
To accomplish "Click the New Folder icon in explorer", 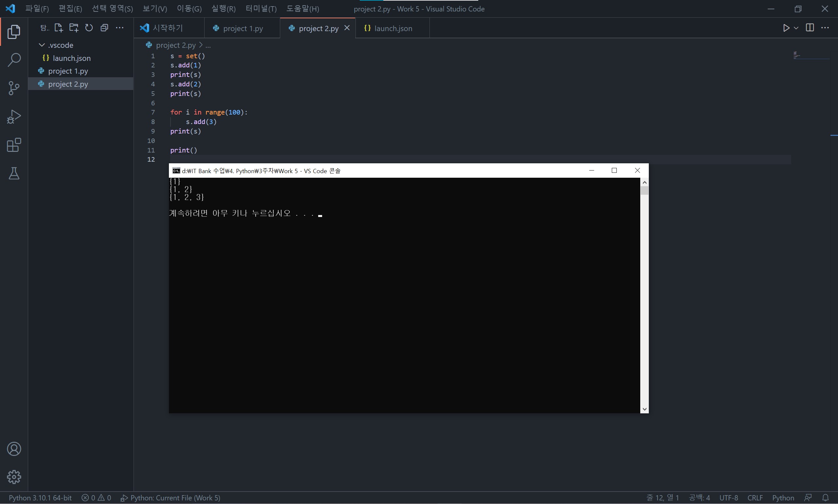I will point(74,28).
